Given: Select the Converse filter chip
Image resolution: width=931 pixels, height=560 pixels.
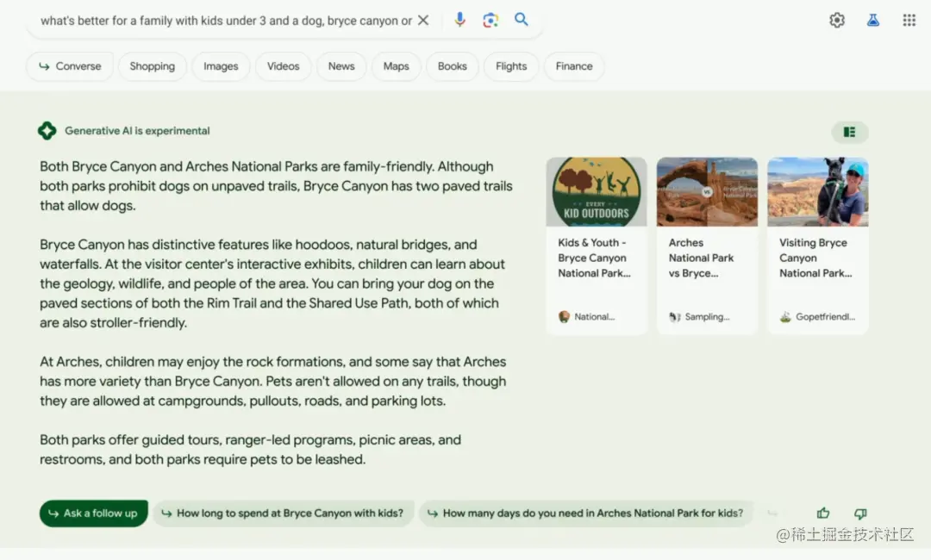Looking at the screenshot, I should pyautogui.click(x=70, y=66).
